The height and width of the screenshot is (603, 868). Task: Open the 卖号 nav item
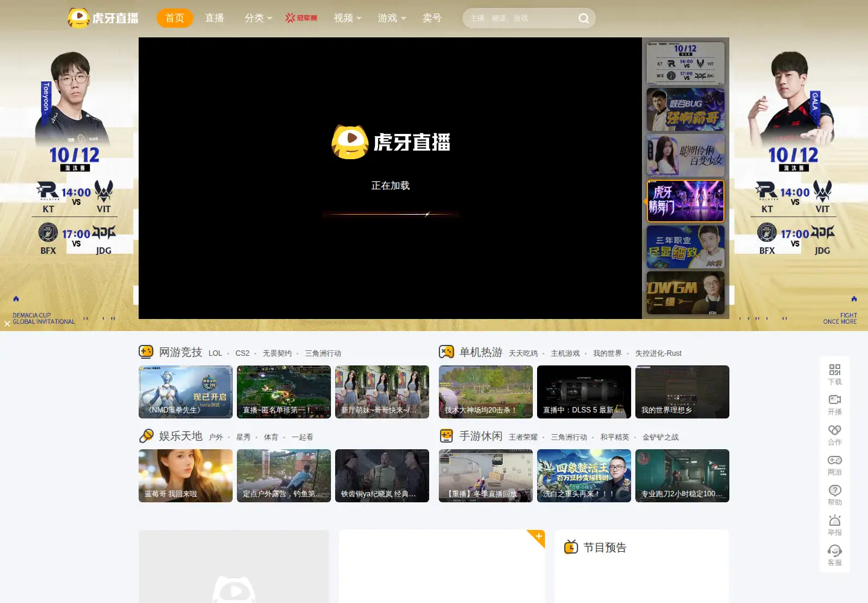click(432, 18)
